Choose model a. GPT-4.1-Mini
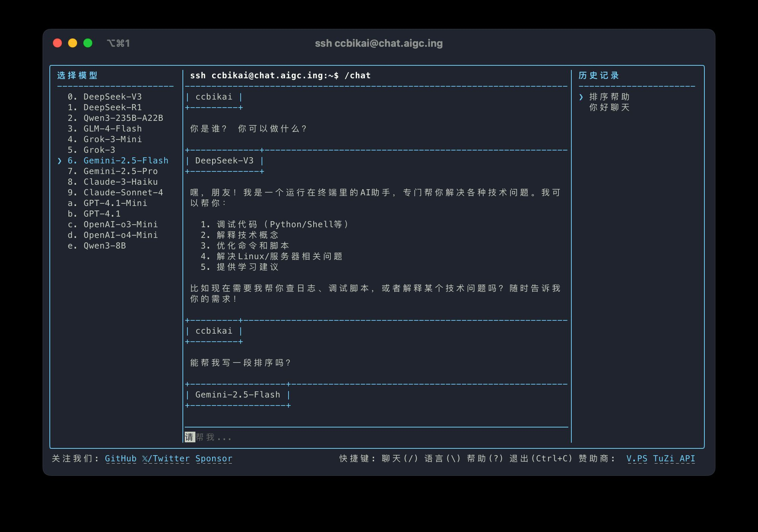This screenshot has width=758, height=532. click(107, 203)
